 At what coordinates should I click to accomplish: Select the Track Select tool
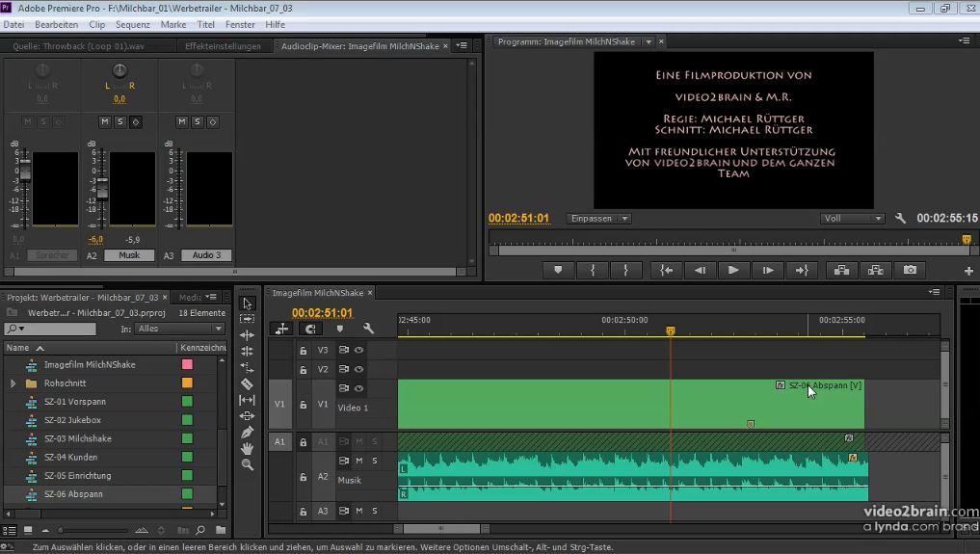point(248,319)
